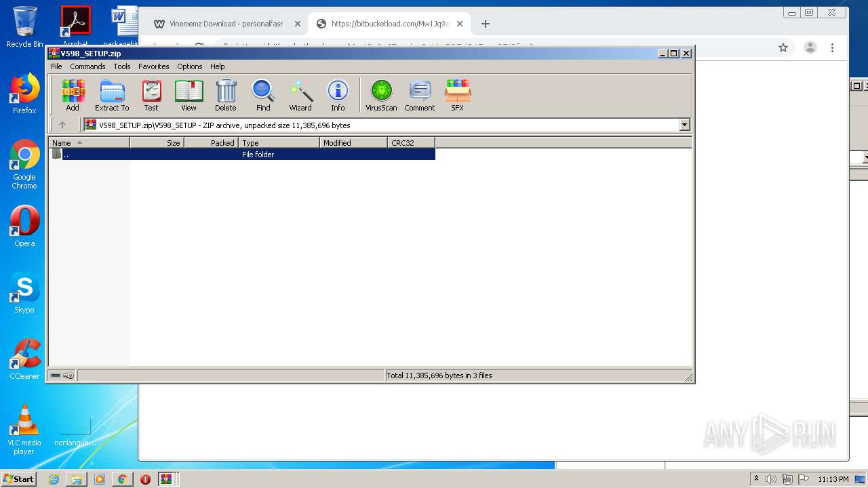Open Chrome profile avatar icon
The width and height of the screenshot is (868, 488).
(810, 47)
